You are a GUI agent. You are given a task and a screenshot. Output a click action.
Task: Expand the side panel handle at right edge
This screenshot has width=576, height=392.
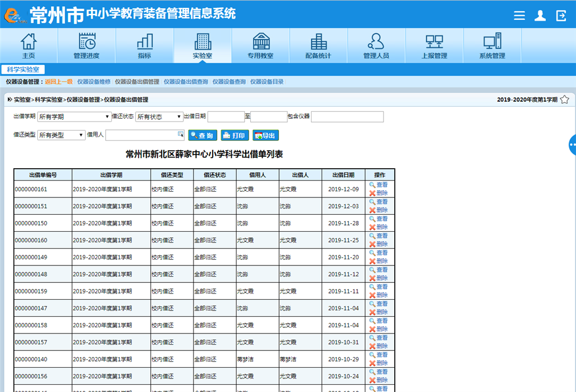coord(572,145)
